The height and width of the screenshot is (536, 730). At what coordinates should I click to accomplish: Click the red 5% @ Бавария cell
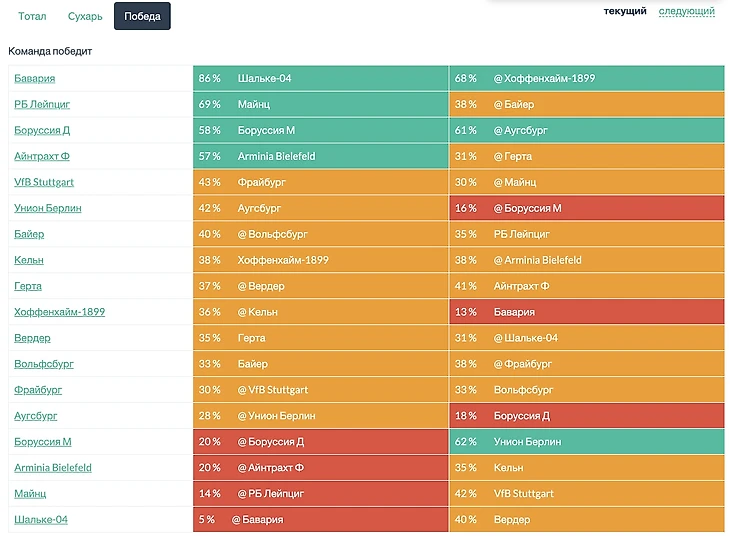click(320, 520)
